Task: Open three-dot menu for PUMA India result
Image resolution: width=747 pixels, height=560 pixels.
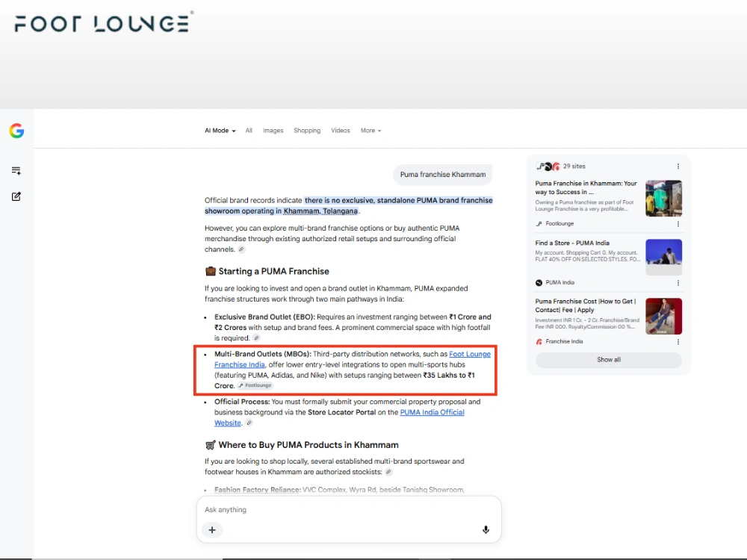Action: click(x=678, y=283)
